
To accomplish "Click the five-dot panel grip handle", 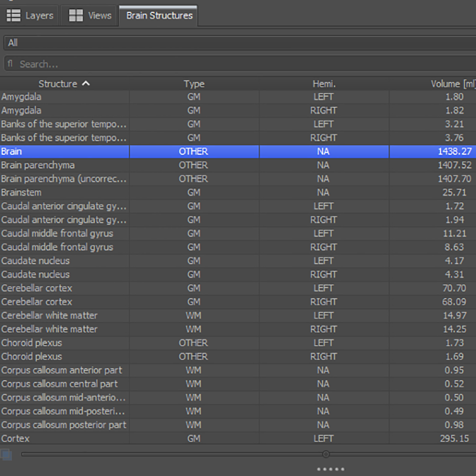I will click(331, 469).
